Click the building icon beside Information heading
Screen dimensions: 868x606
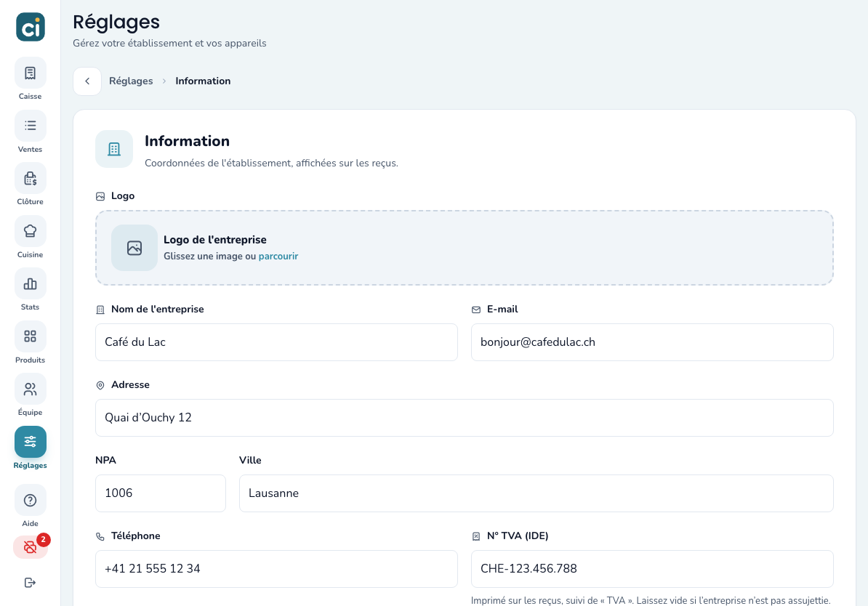click(x=114, y=149)
